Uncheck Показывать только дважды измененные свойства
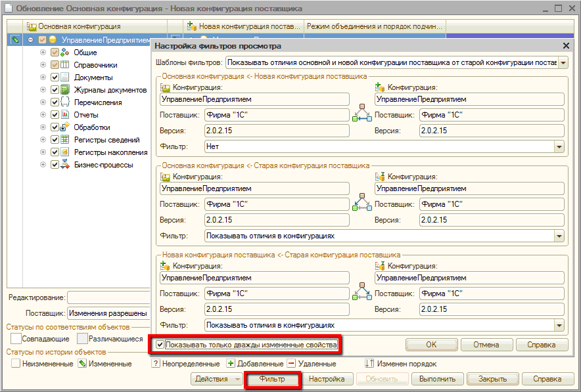 (160, 344)
